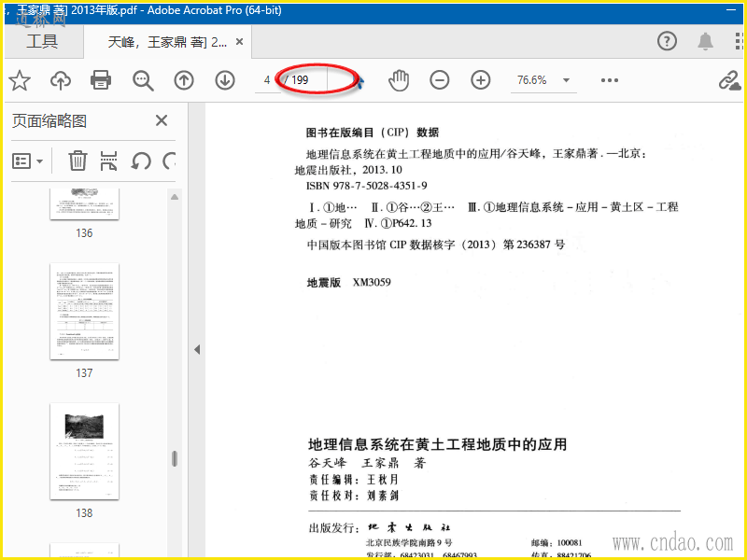The image size is (747, 560).
Task: Collapse the navigation pane with the left triangle
Action: [197, 349]
